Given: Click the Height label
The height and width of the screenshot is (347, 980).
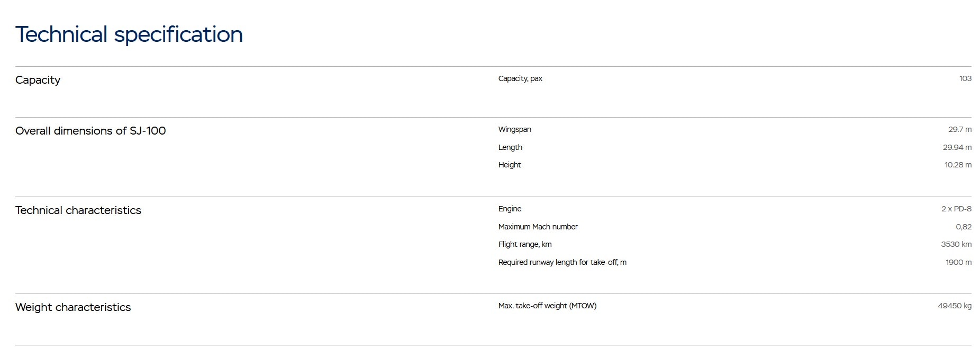Looking at the screenshot, I should (x=509, y=165).
